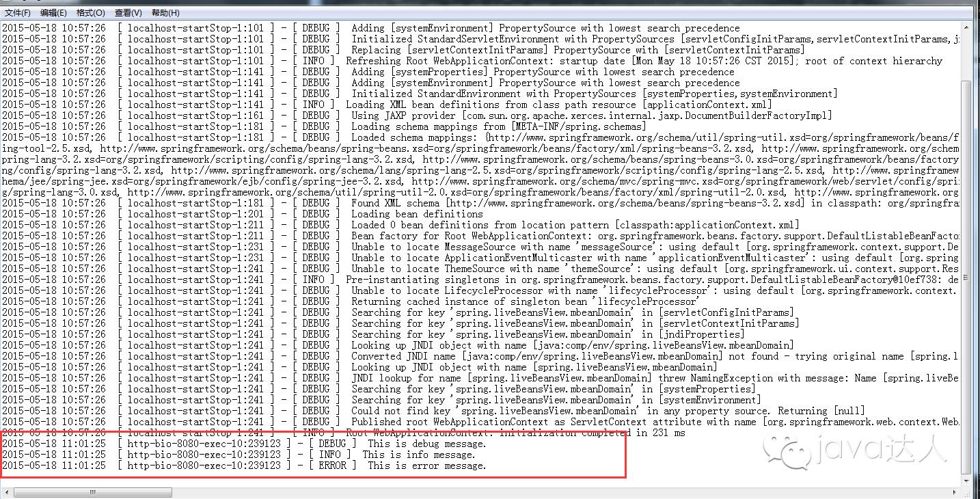
Task: Click the 'Converted JNDI name' log line
Action: (x=480, y=356)
